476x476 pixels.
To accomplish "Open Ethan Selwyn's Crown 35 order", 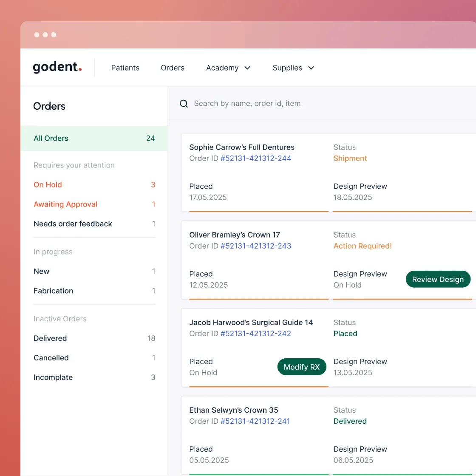I will point(233,410).
